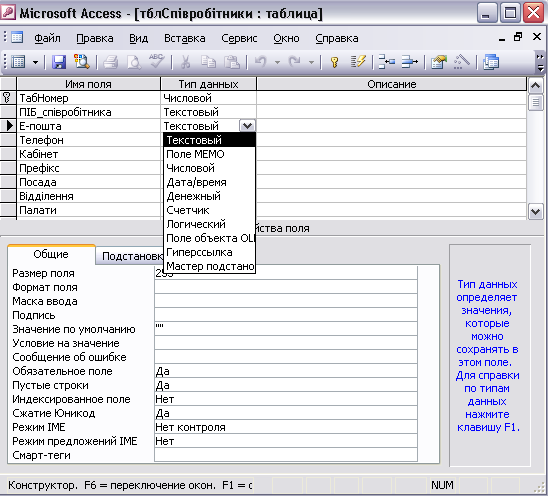Click the Redo arrow icon
Viewport: 548px width, 496px height.
click(294, 62)
